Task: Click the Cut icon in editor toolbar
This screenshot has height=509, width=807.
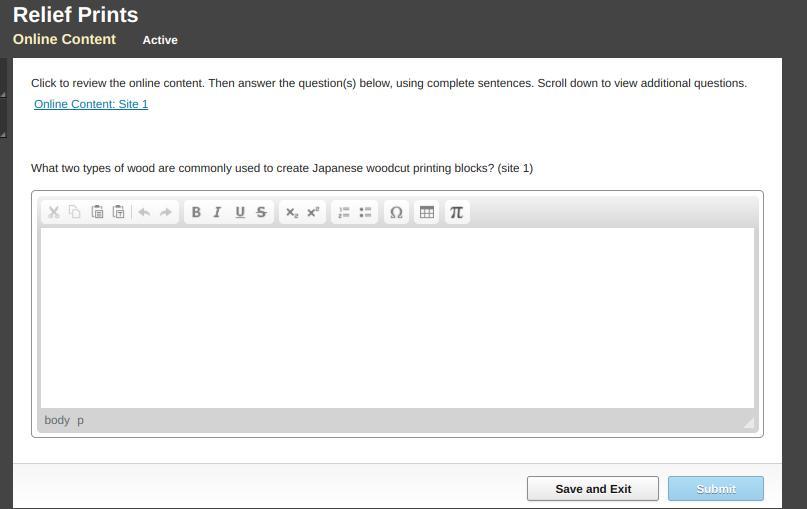Action: 54,212
